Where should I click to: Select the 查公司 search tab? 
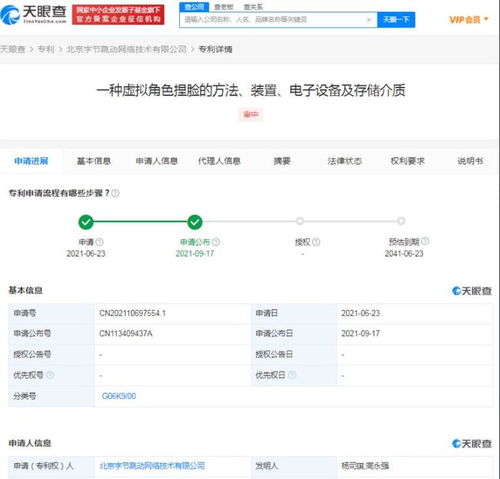tap(194, 7)
